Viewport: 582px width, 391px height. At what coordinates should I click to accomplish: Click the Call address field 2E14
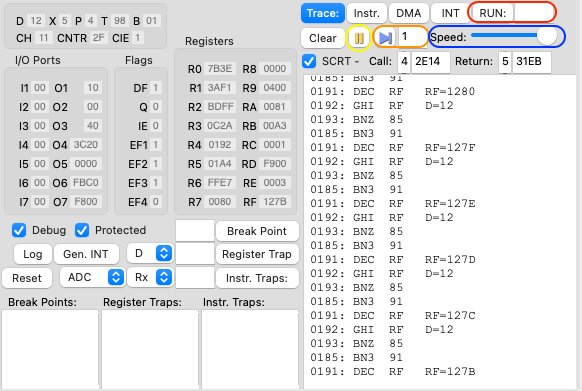point(431,61)
